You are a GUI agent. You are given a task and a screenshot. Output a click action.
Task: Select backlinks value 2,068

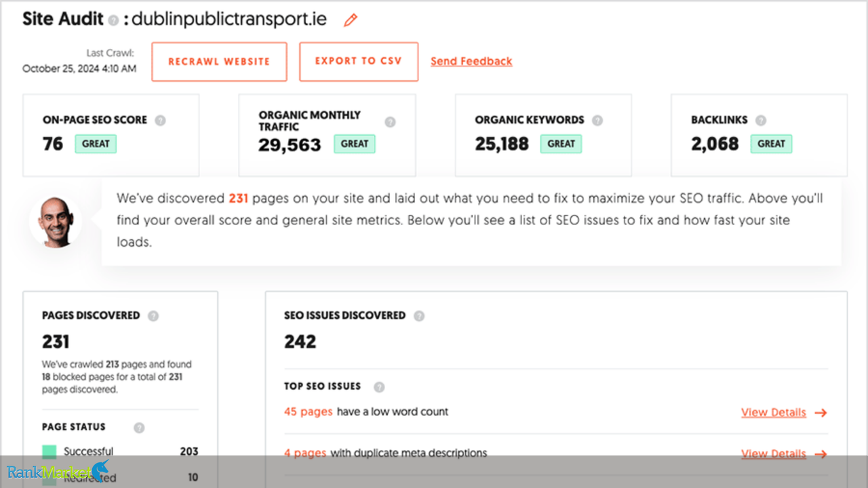pos(715,144)
